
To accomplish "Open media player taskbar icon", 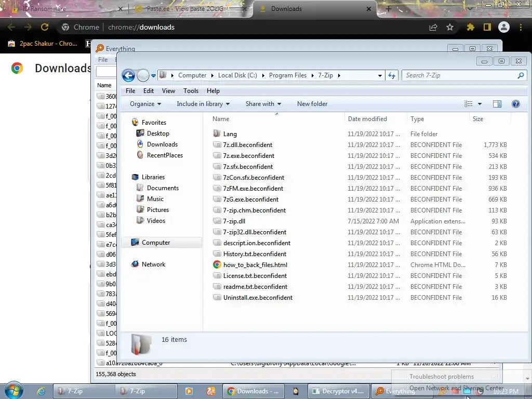I will [189, 391].
